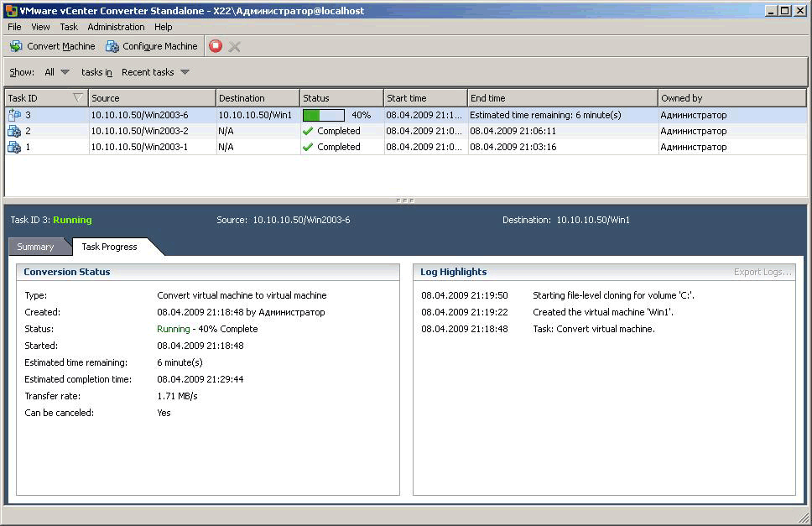Click the task 1 configure icon
Viewport: 812px width, 526px height.
coord(14,147)
